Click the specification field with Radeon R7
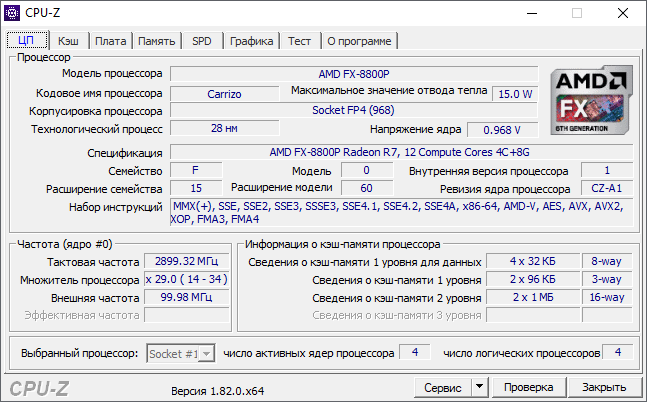This screenshot has height=402, width=647. 401,152
